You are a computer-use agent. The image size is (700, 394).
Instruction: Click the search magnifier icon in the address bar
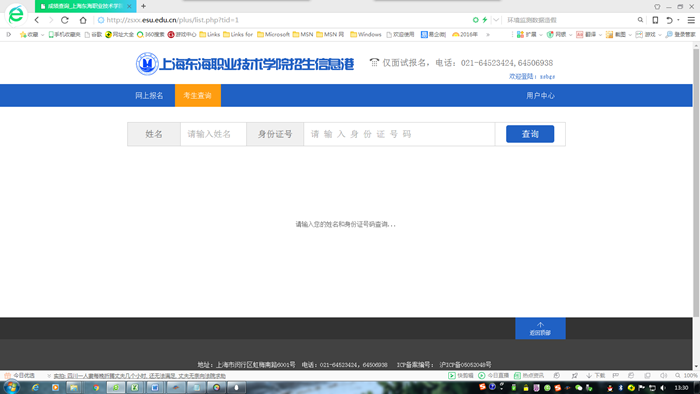[x=640, y=20]
